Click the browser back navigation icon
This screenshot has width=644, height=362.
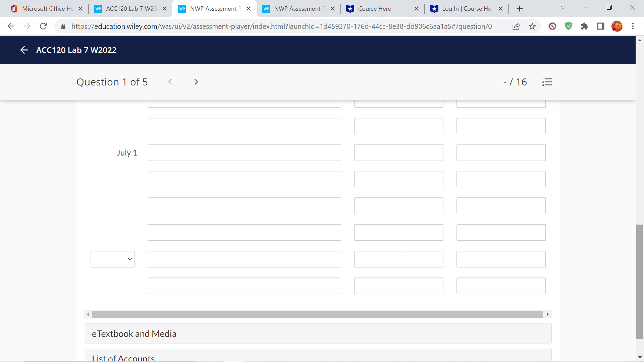click(11, 26)
